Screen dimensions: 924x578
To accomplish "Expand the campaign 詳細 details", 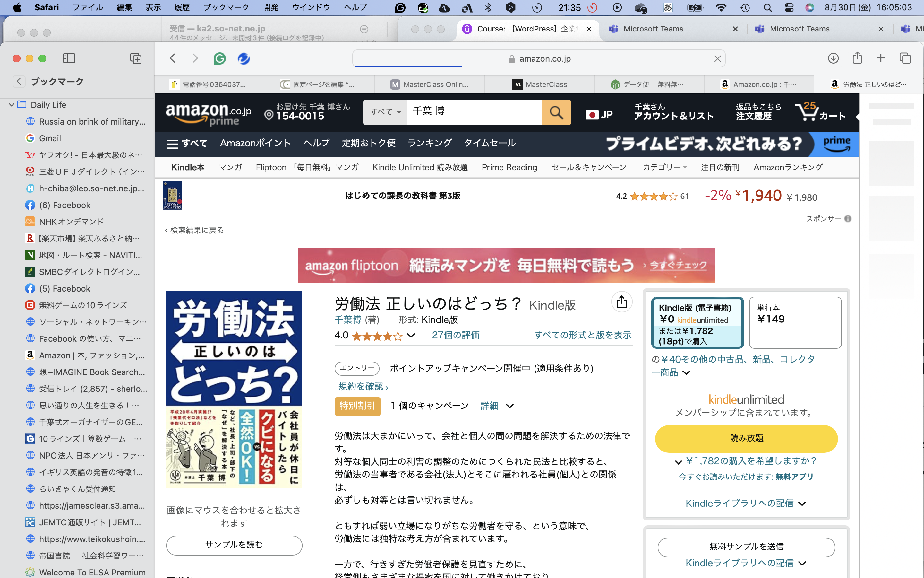I will 497,406.
